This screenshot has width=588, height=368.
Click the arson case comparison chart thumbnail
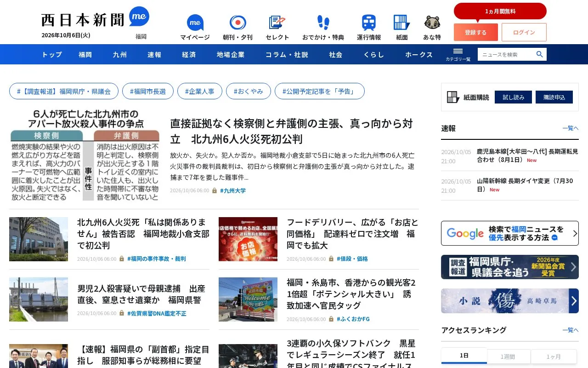pos(85,155)
